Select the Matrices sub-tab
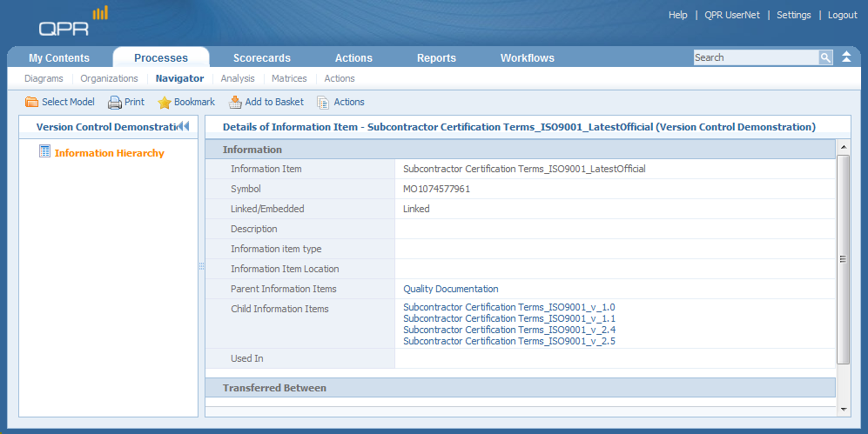This screenshot has width=868, height=434. pyautogui.click(x=289, y=78)
